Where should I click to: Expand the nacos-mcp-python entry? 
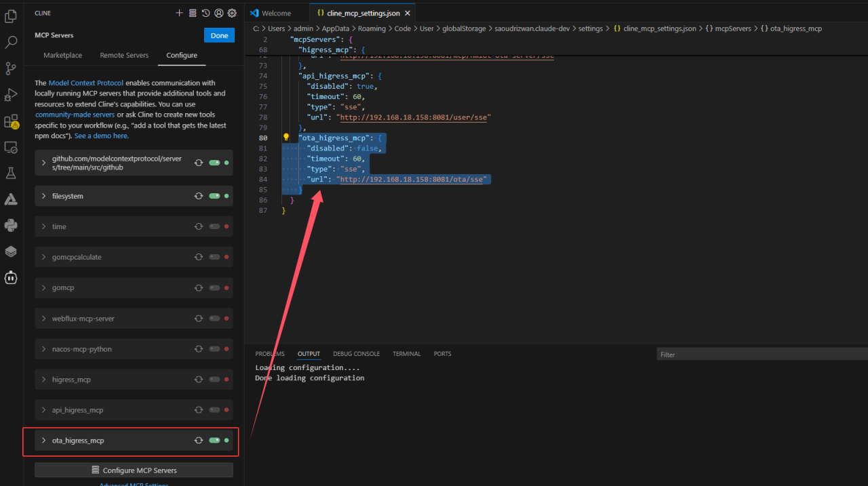pos(44,349)
